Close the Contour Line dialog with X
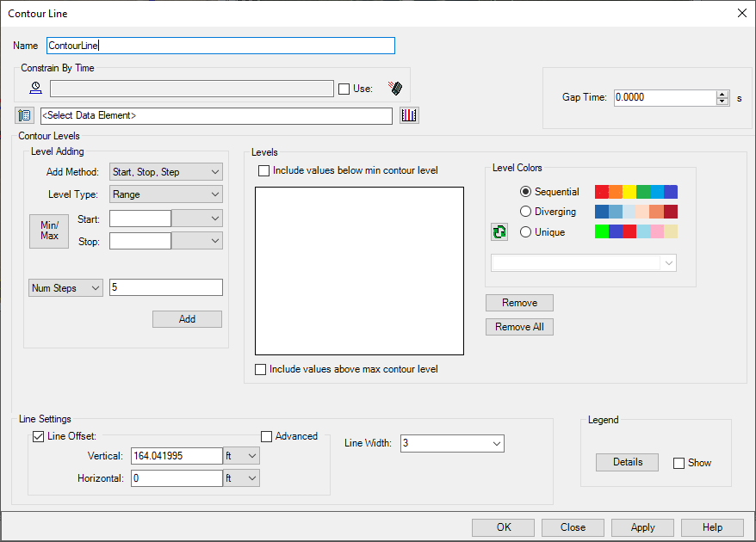Screen dimensions: 756x542 pyautogui.click(x=742, y=13)
